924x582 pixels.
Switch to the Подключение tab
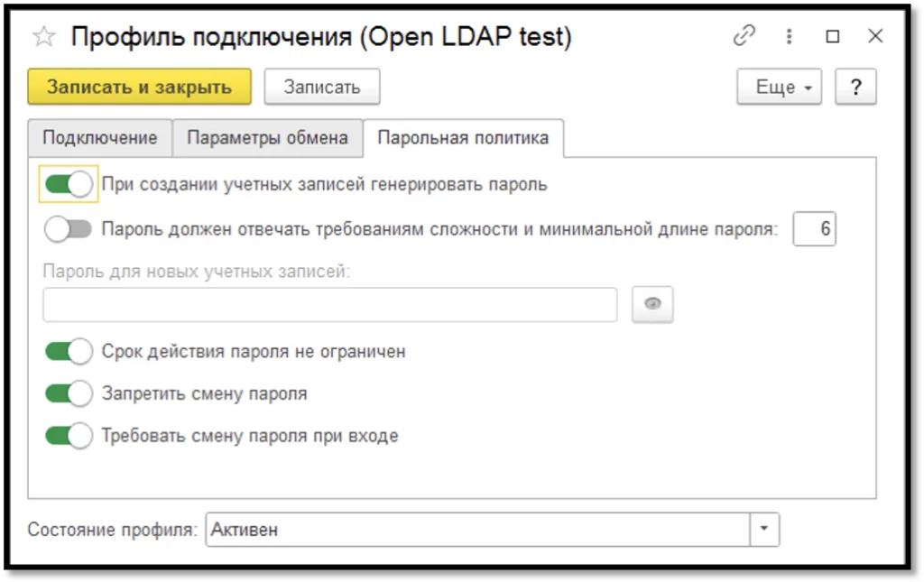(97, 138)
